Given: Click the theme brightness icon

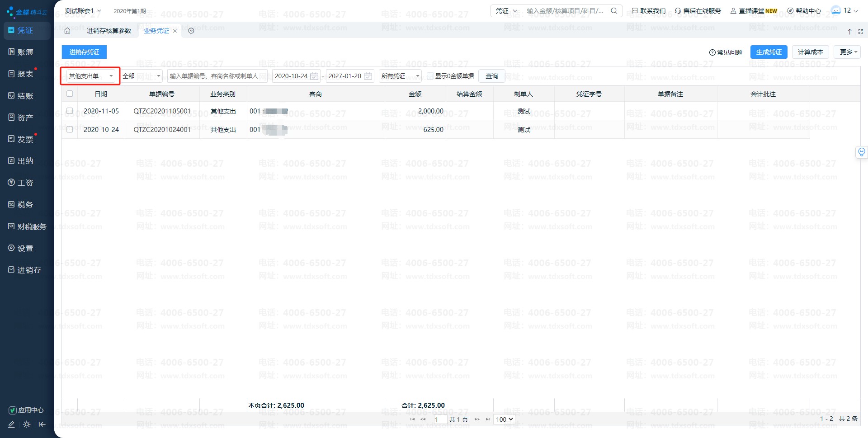Looking at the screenshot, I should (x=27, y=424).
